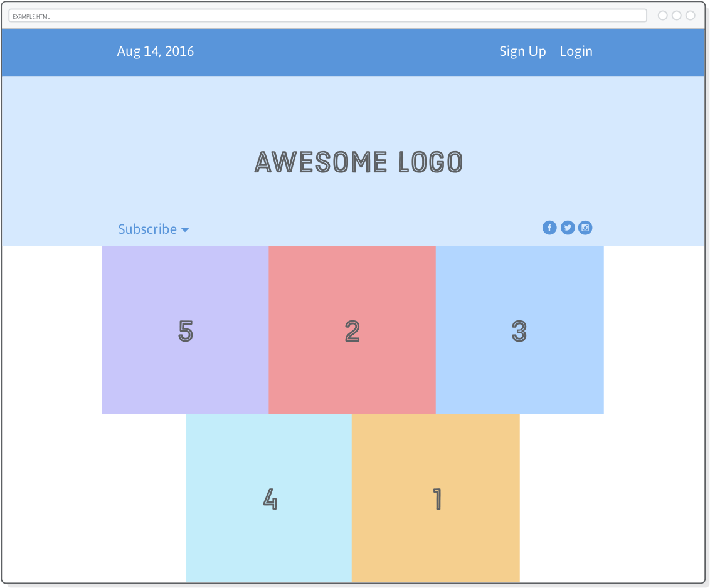This screenshot has height=588, width=710.
Task: Click the Facebook social icon
Action: coord(549,228)
